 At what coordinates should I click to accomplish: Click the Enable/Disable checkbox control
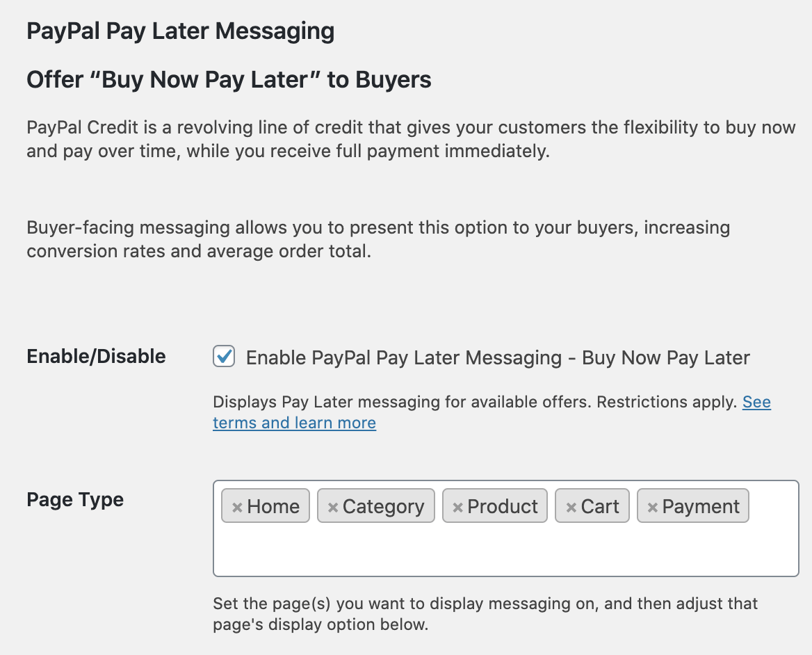[x=224, y=357]
